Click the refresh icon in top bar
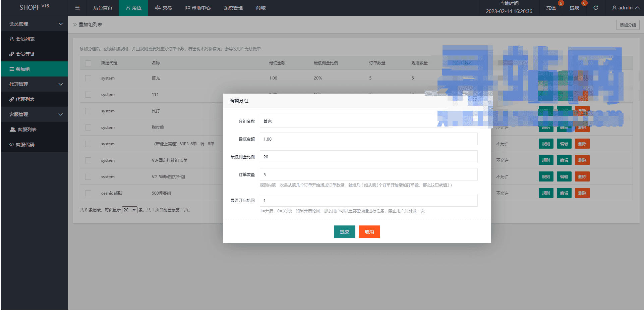 (595, 8)
